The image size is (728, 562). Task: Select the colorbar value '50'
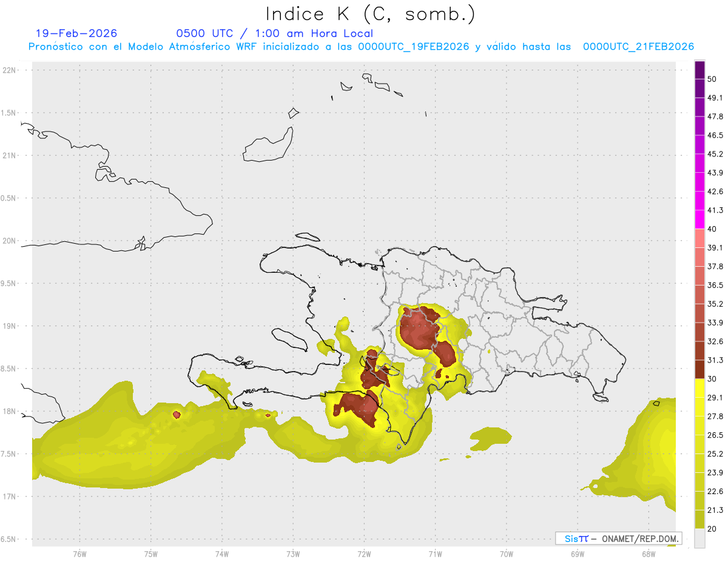tap(712, 79)
